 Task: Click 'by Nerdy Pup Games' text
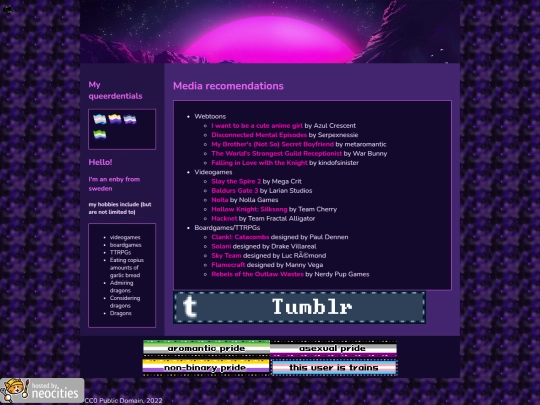click(337, 274)
